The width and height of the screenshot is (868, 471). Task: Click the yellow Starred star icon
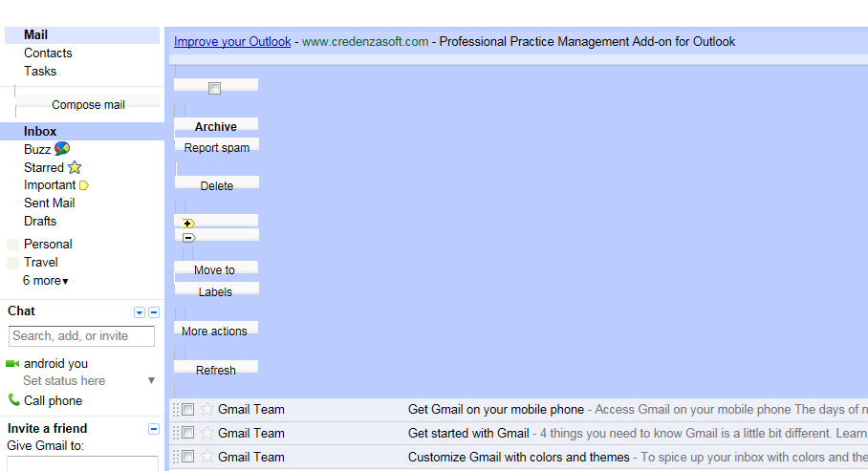[75, 167]
